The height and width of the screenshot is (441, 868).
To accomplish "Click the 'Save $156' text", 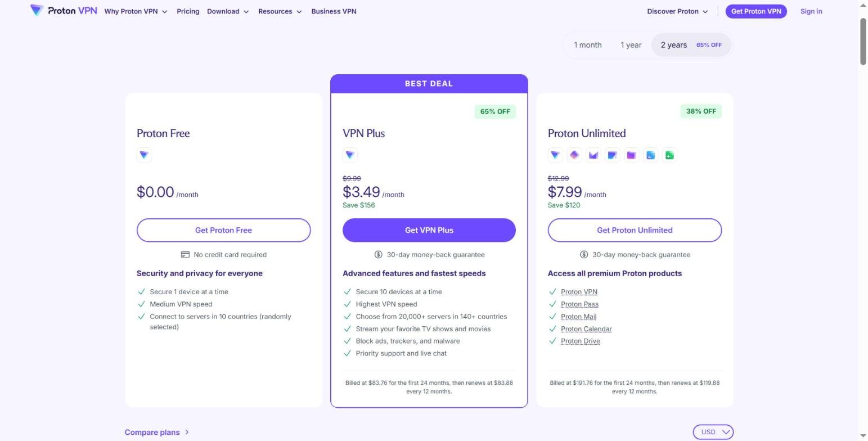I will click(359, 205).
